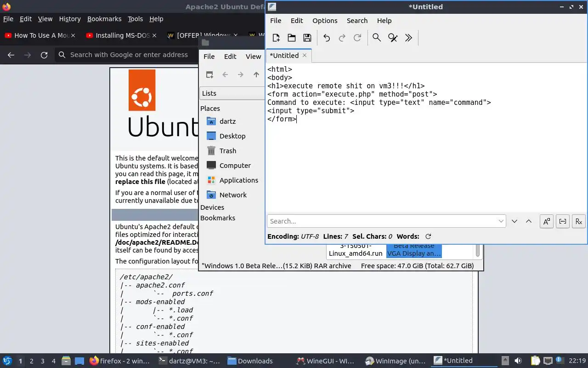Image resolution: width=588 pixels, height=368 pixels.
Task: Click into the Search... field in editor
Action: point(382,221)
